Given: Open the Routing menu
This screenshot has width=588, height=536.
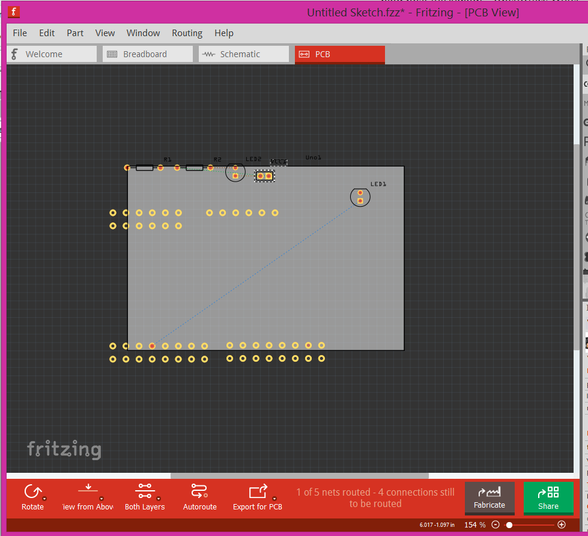Looking at the screenshot, I should tap(187, 33).
